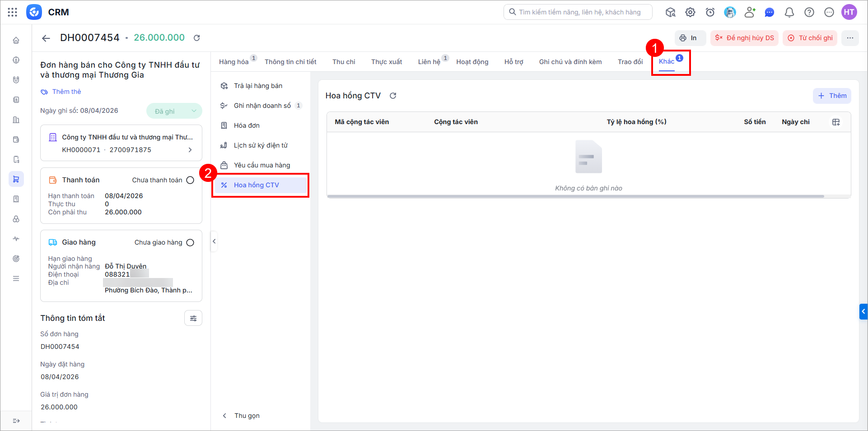The height and width of the screenshot is (431, 868).
Task: Toggle the Chưa thanh toán radio
Action: tap(190, 180)
